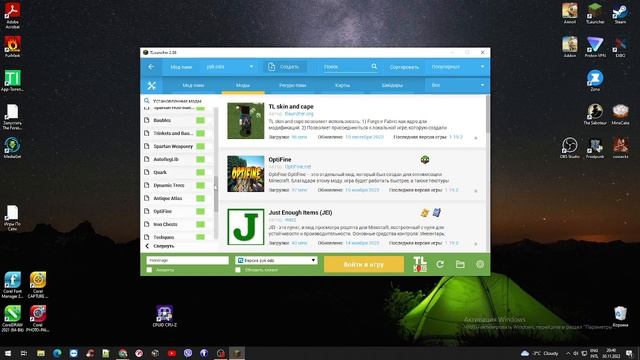640x360 pixels.
Task: Expand the Just Enough Items card arrow
Action: [x=476, y=244]
